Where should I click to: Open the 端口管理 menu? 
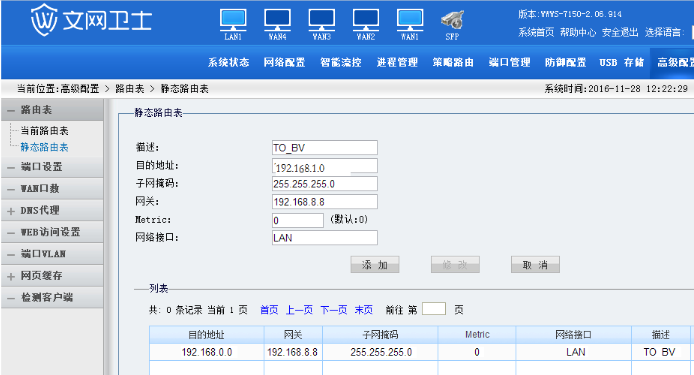tap(509, 62)
